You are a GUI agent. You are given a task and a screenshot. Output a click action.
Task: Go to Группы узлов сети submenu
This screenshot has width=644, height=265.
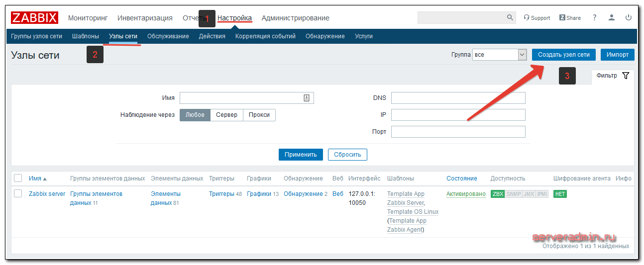(x=36, y=36)
